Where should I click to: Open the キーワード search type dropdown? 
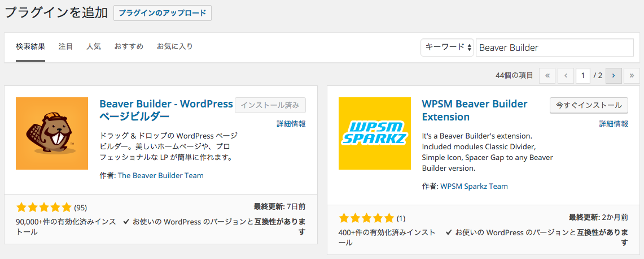click(x=447, y=48)
